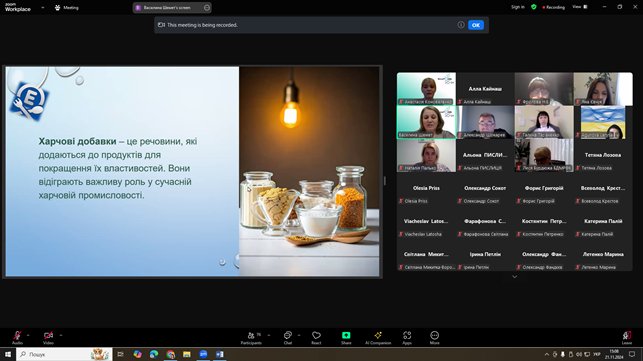This screenshot has height=361, width=643.
Task: Open recording info icon in banner
Action: [461, 25]
